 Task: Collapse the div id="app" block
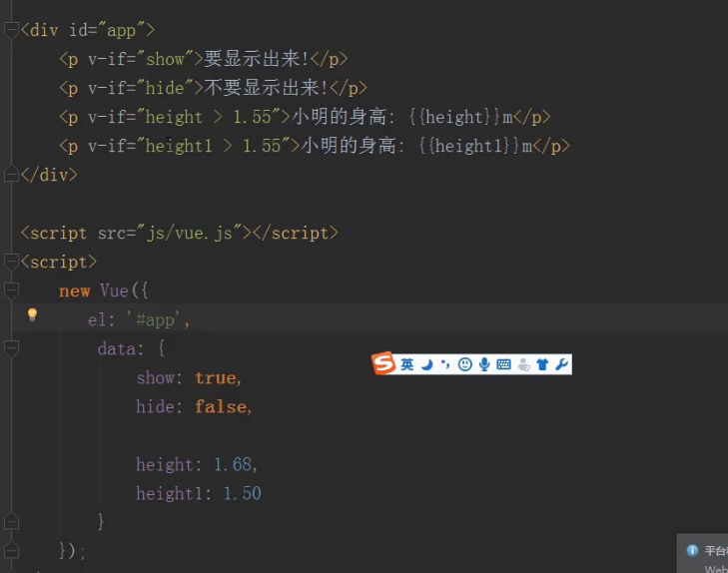click(11, 30)
